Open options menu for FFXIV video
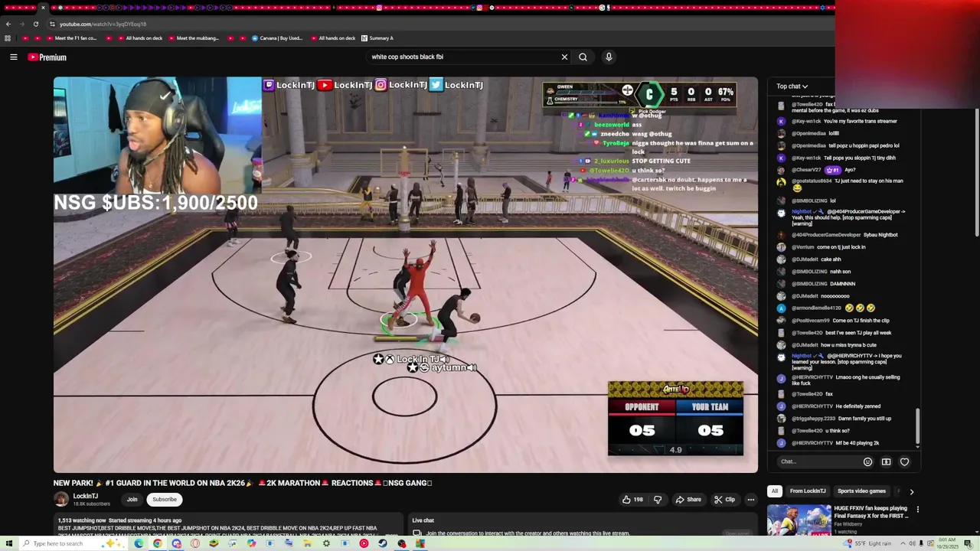 click(917, 509)
